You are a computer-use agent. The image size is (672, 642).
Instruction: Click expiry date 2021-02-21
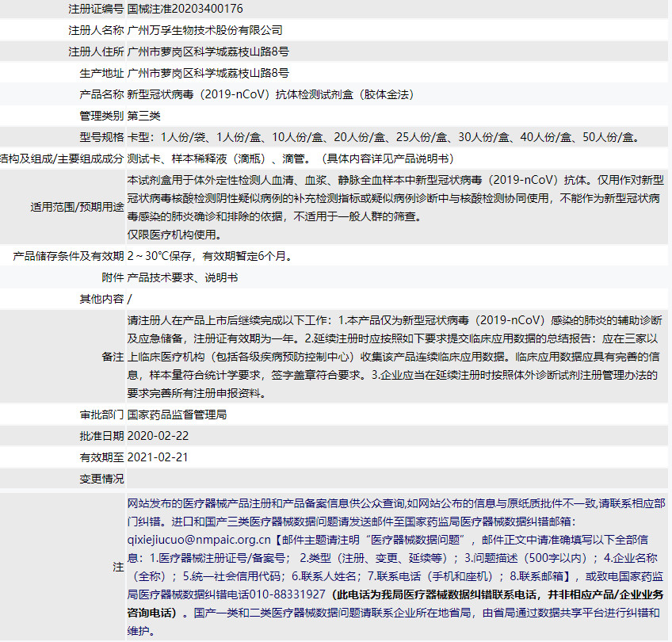coord(158,457)
